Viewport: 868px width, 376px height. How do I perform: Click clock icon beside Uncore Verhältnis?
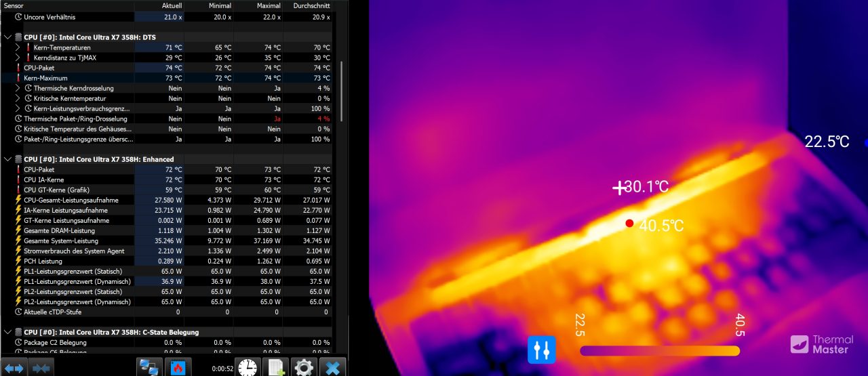coord(18,16)
